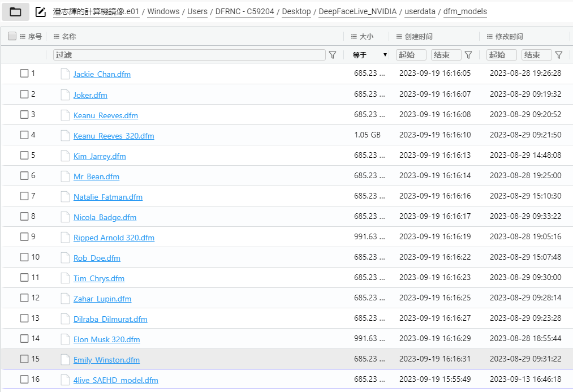Viewport: 573px width, 392px height.
Task: Open the Keanu_Reeves.dfm file link
Action: (106, 115)
